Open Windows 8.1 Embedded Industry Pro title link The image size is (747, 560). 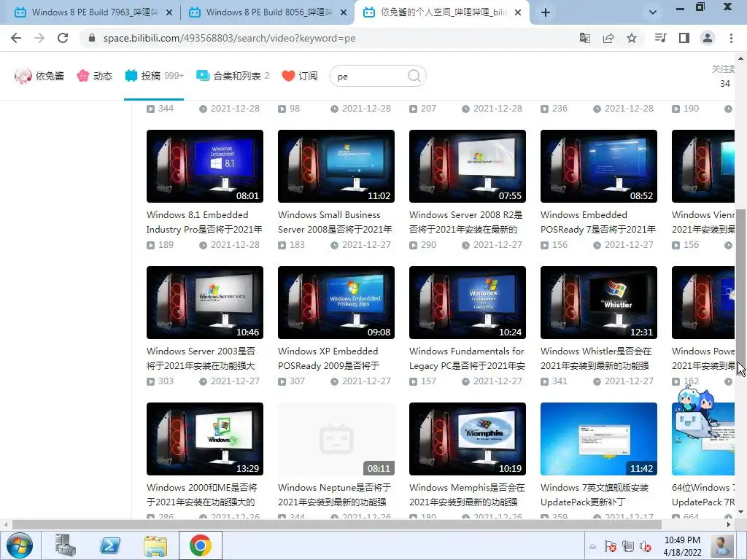[204, 222]
